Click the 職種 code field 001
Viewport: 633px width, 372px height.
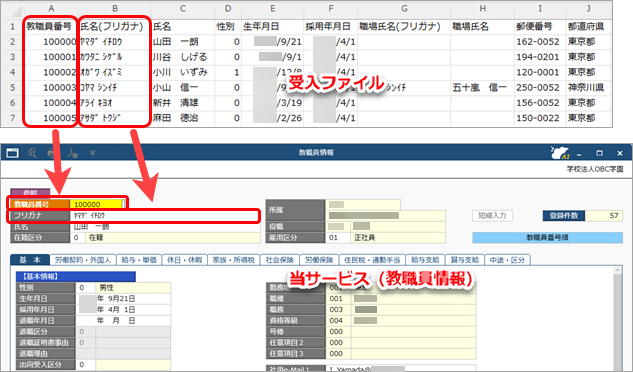click(x=338, y=298)
